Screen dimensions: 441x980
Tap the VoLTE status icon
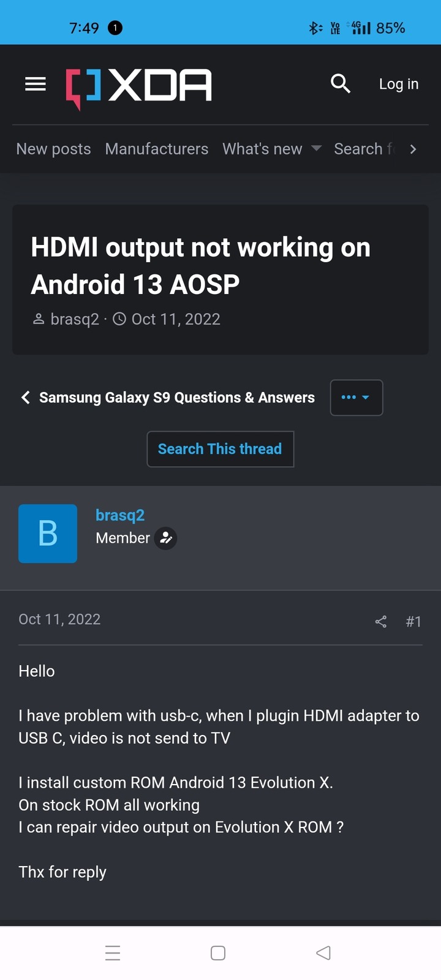pyautogui.click(x=335, y=28)
